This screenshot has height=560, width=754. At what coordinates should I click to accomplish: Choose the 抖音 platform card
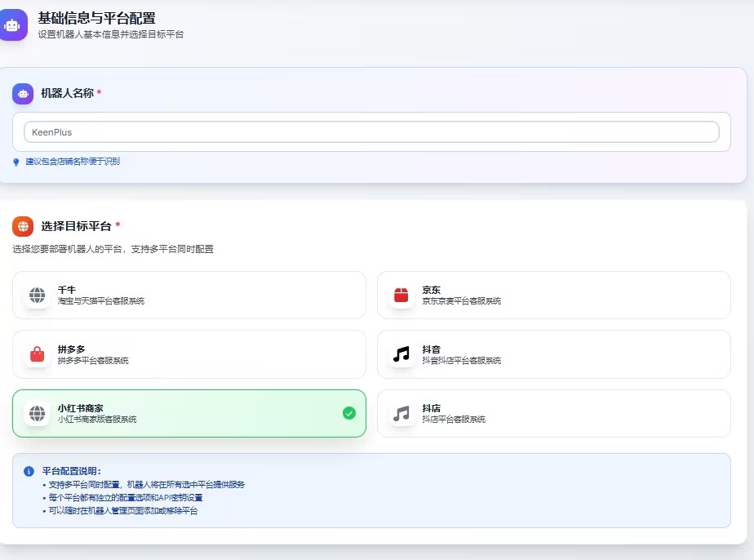point(553,354)
